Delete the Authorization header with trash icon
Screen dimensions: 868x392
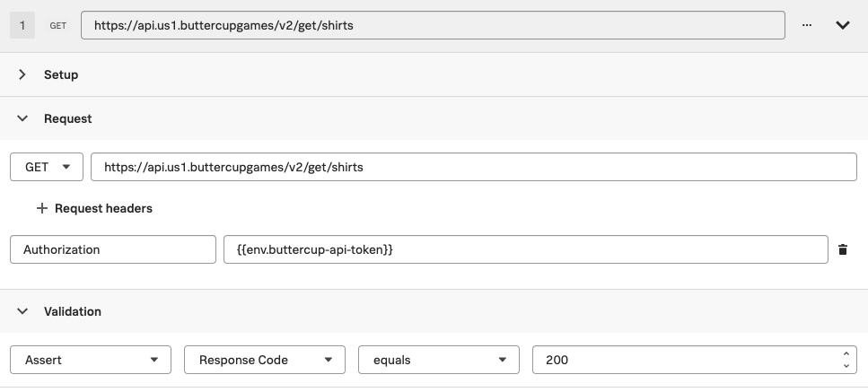coord(843,249)
